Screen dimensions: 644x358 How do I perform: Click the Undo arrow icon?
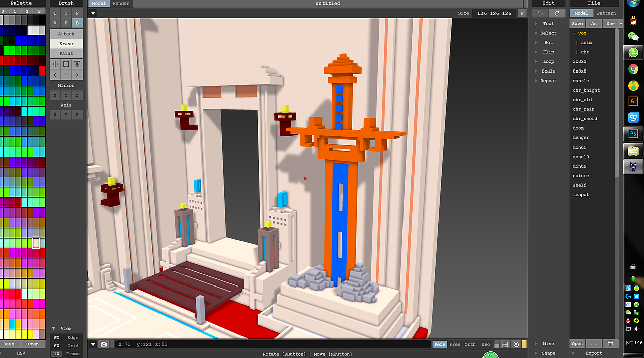pos(539,13)
